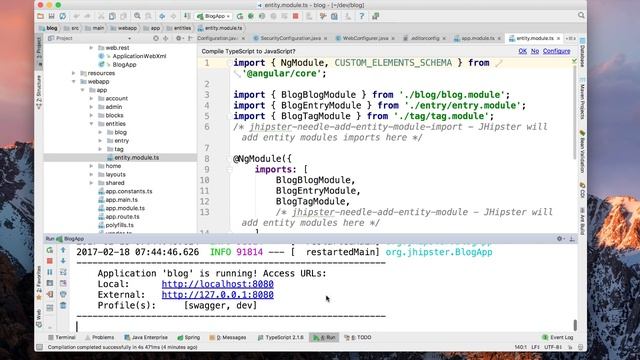
Task: Click the blog breadcrumb
Action: click(48, 28)
